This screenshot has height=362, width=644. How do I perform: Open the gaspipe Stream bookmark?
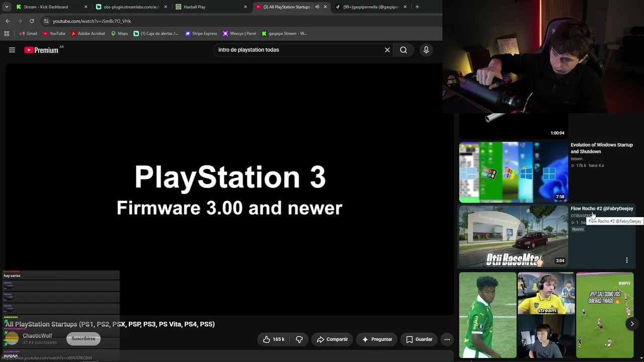pyautogui.click(x=284, y=34)
